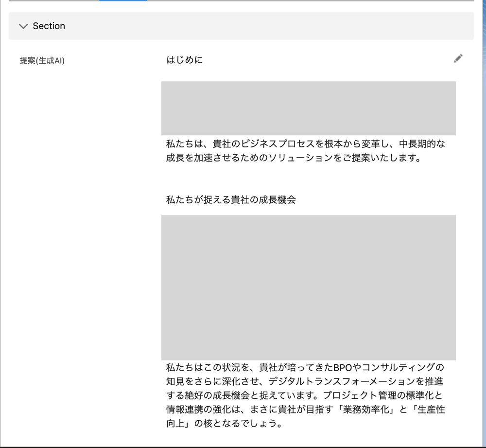The height and width of the screenshot is (448, 486).
Task: Click the gray placeholder block under はじめに
Action: click(309, 108)
